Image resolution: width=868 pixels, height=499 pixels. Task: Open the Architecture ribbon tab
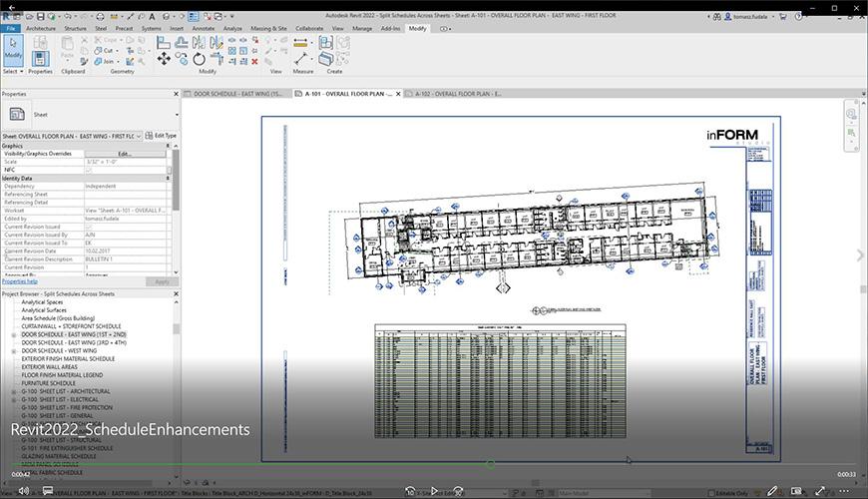(41, 28)
